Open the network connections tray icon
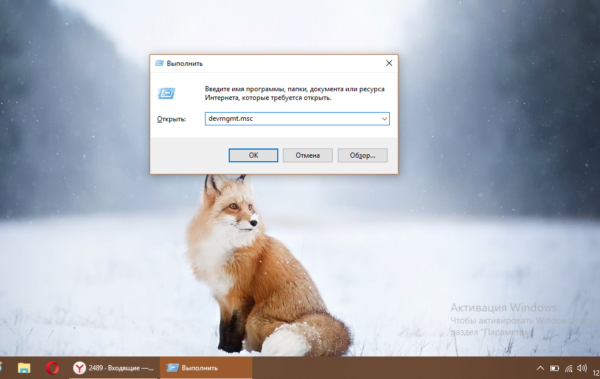Screen dimensions: 600x379 click(x=569, y=368)
